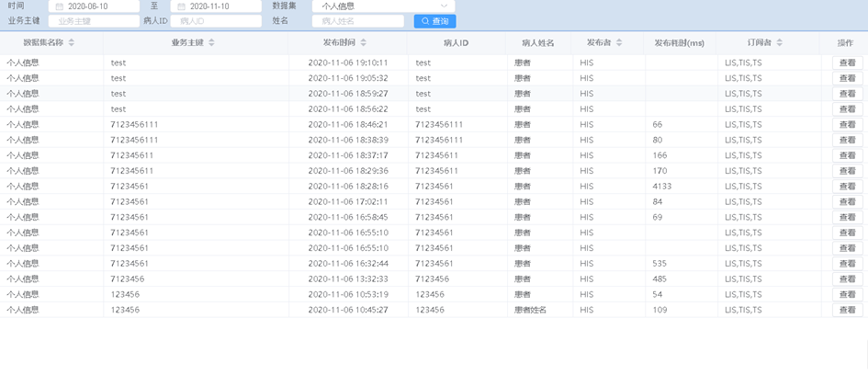Click duration value 66
Image resolution: width=868 pixels, height=375 pixels.
(658, 125)
